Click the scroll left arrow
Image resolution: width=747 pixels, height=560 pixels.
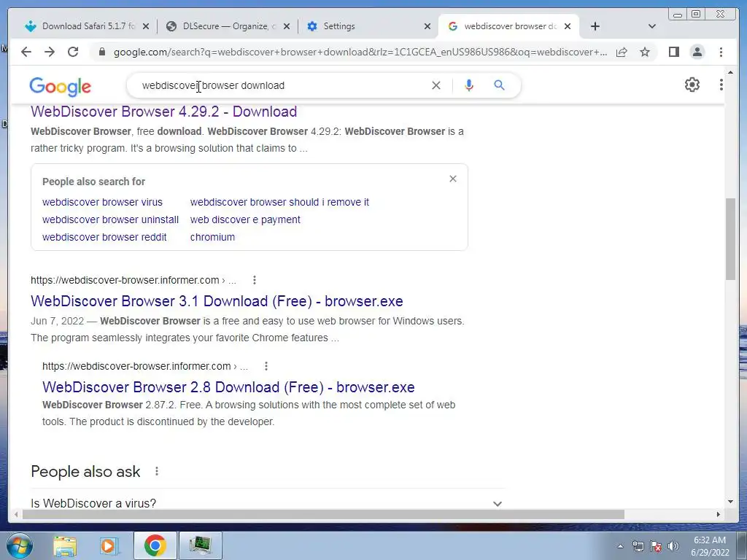tap(16, 514)
